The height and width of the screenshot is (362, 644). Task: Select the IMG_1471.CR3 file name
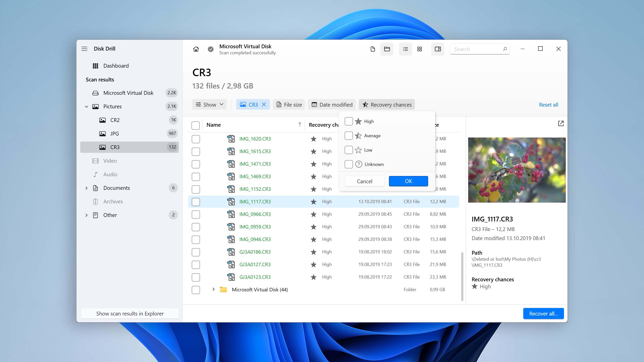255,164
